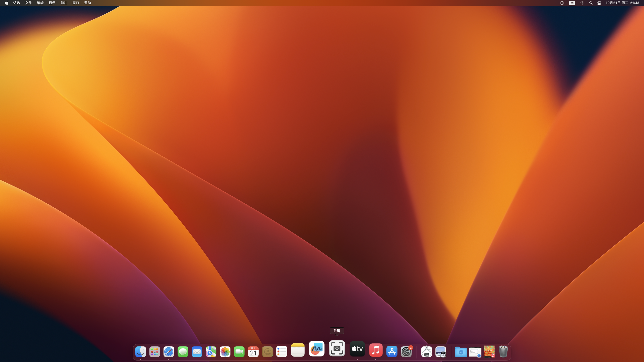Switch the Pinyin (拼) input source
The image size is (644, 362).
coord(572,3)
